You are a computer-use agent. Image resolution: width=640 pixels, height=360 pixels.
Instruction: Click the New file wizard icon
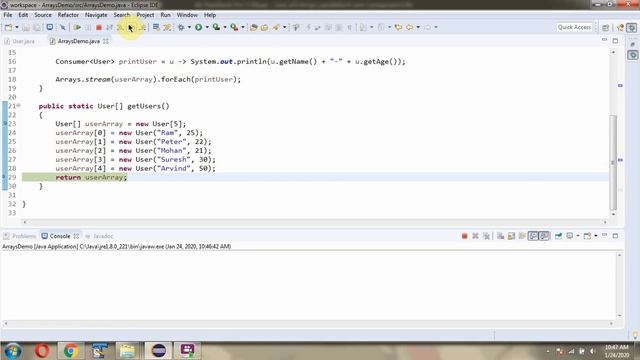click(9, 27)
